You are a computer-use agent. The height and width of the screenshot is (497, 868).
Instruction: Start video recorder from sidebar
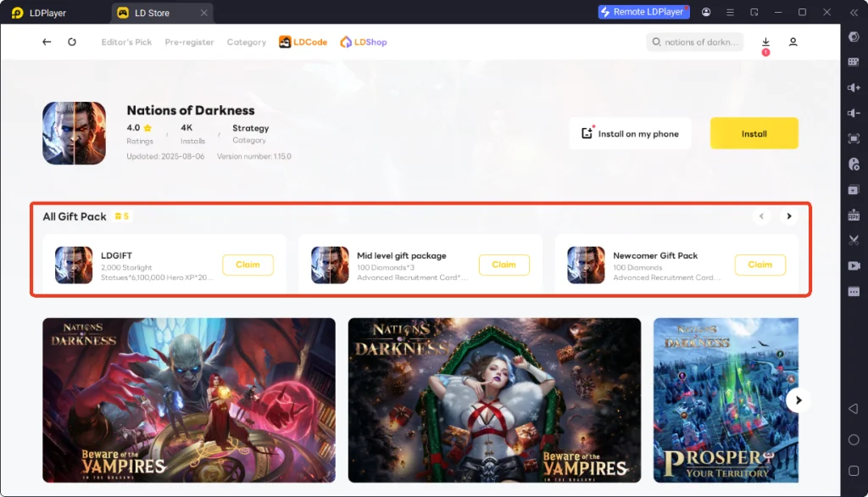click(854, 266)
